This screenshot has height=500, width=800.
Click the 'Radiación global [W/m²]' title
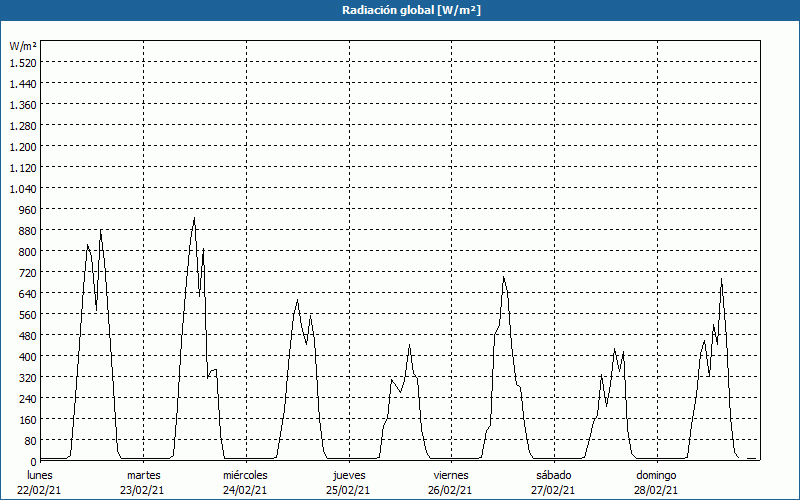[411, 10]
